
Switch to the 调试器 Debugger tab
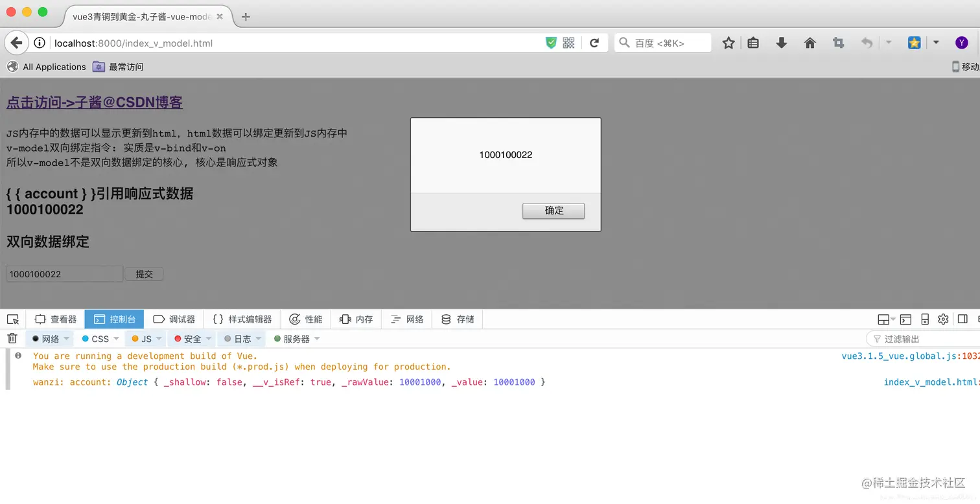[174, 319]
